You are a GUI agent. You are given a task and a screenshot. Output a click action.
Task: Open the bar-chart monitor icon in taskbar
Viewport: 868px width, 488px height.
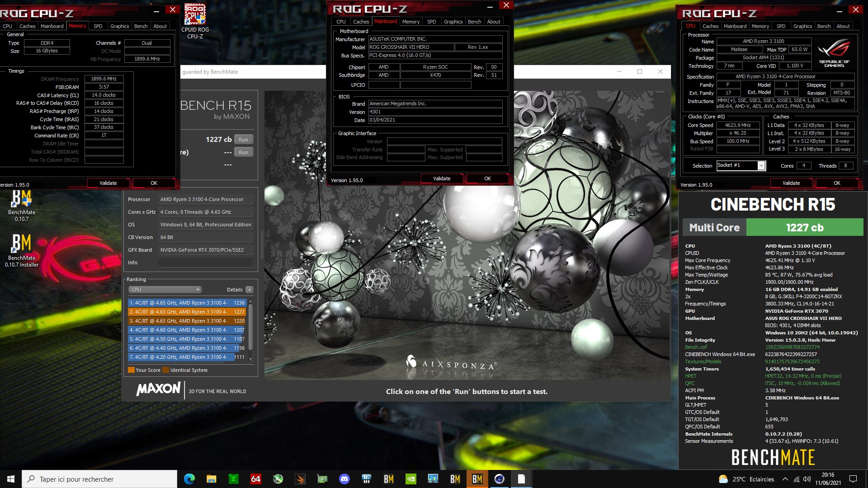[433, 479]
